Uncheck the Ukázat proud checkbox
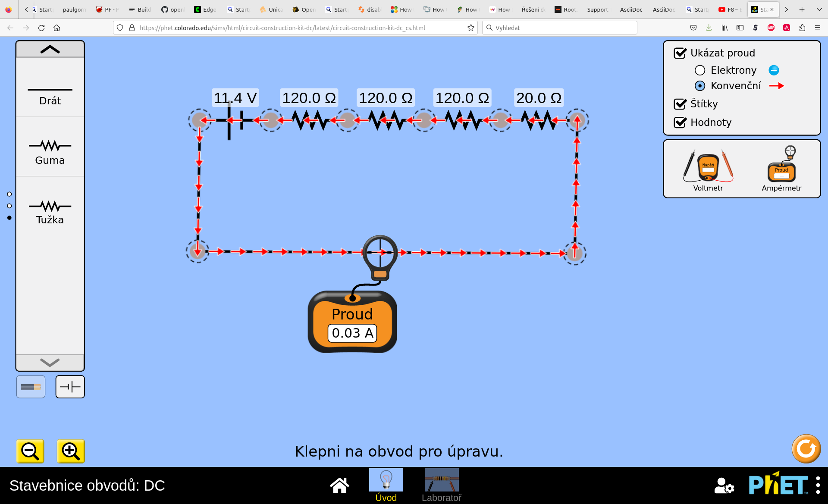This screenshot has width=828, height=504. click(x=680, y=53)
